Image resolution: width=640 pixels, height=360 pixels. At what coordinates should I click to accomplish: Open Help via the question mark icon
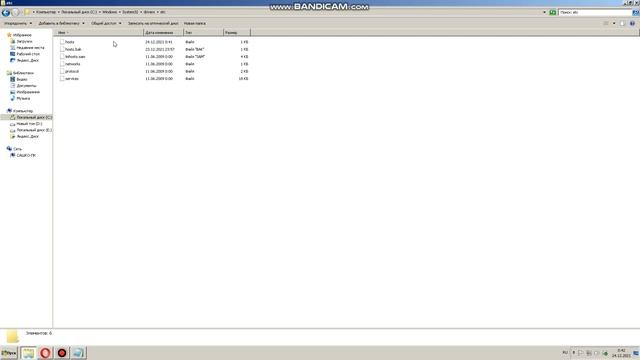pos(632,23)
